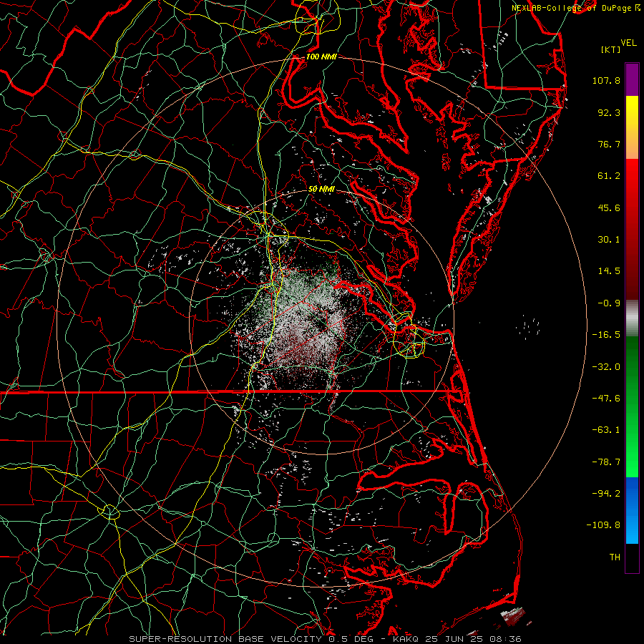Click the 107.8 legend value
Screen dimensions: 644x644
tap(606, 80)
